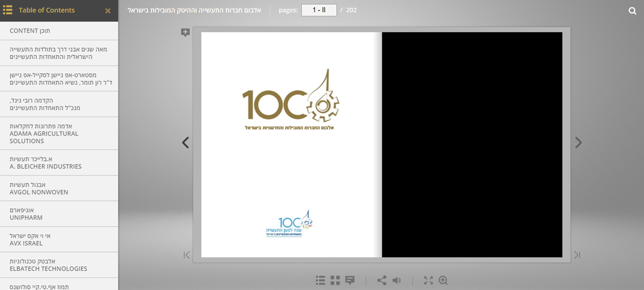Click the page number input field

point(318,10)
